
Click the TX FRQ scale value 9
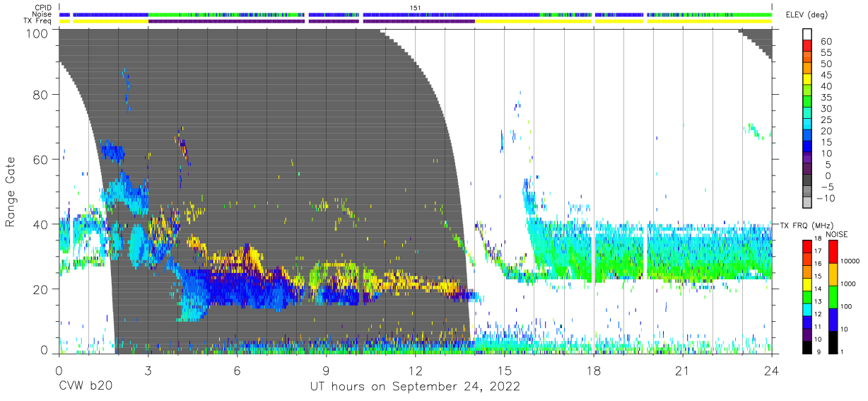820,352
